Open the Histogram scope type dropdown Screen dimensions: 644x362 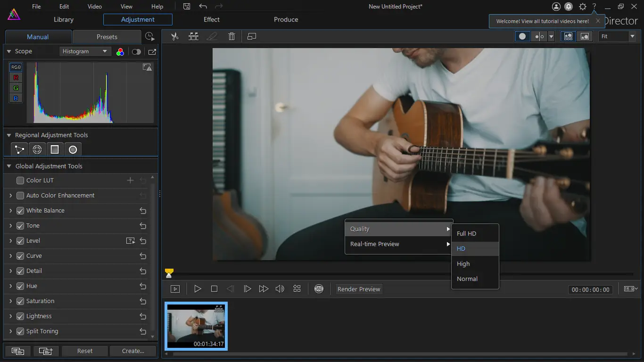(x=85, y=51)
